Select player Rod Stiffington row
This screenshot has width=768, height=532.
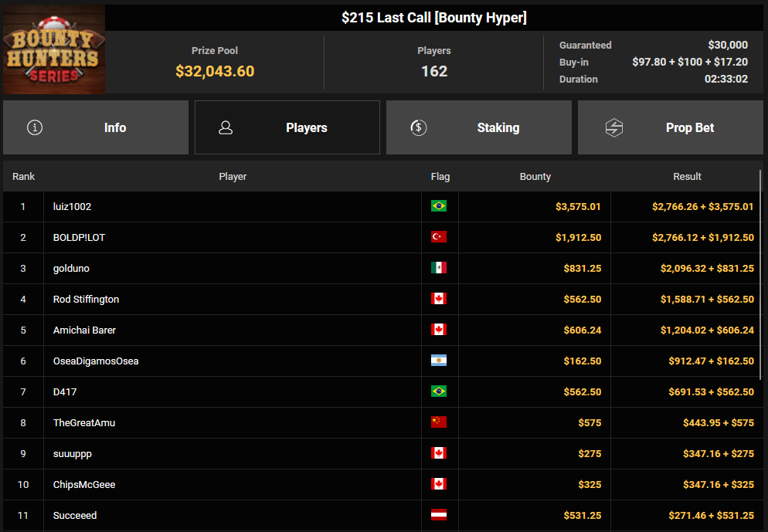point(86,299)
